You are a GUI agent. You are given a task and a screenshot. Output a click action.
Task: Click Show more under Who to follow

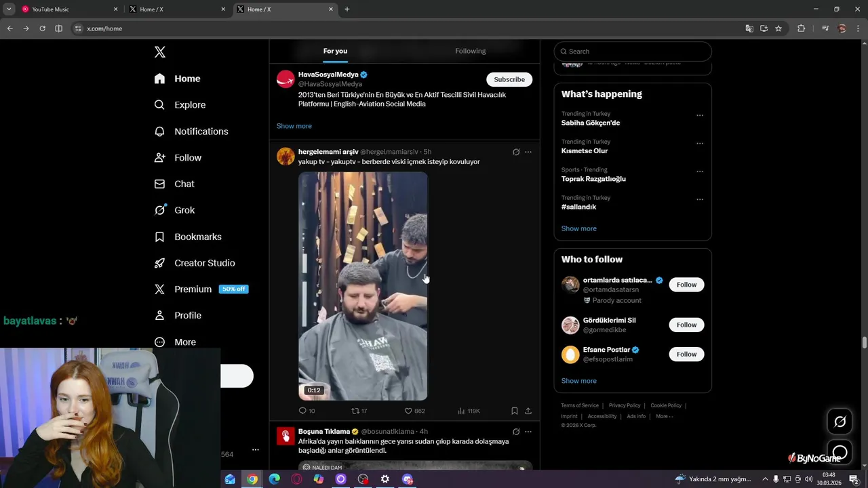[x=579, y=381]
